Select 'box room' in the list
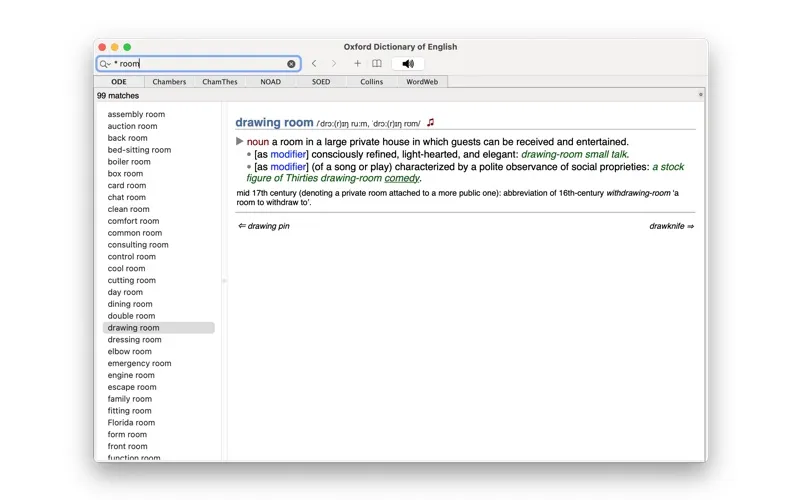 click(x=126, y=173)
